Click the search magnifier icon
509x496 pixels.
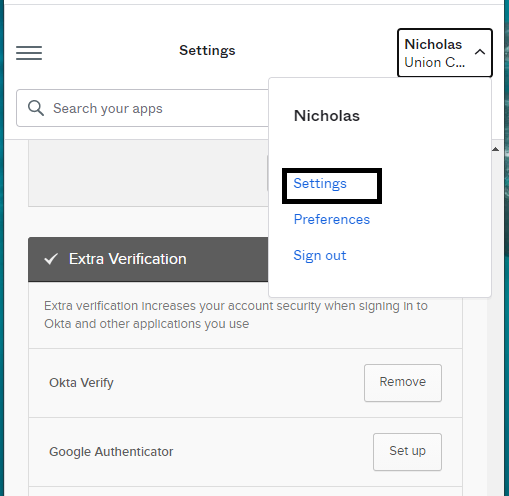tap(36, 108)
